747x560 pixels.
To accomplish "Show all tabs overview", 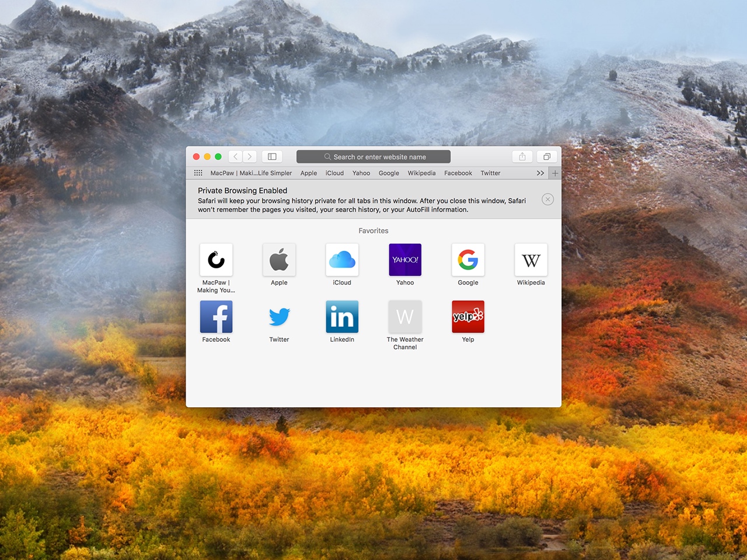I will click(547, 156).
